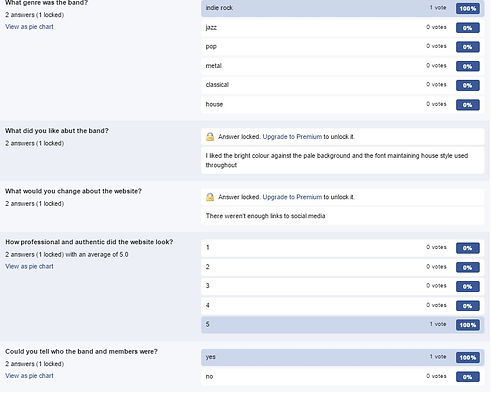
Task: Select the pop answer row
Action: click(342, 47)
